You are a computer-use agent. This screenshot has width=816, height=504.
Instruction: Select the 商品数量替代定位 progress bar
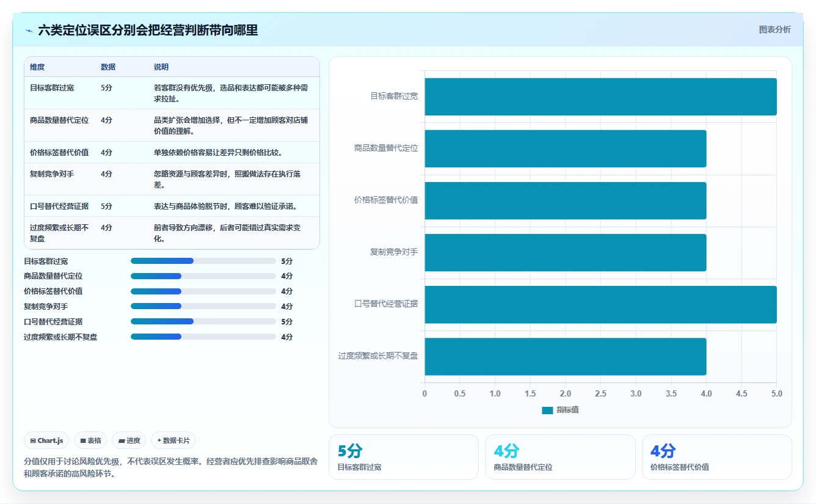tap(203, 276)
